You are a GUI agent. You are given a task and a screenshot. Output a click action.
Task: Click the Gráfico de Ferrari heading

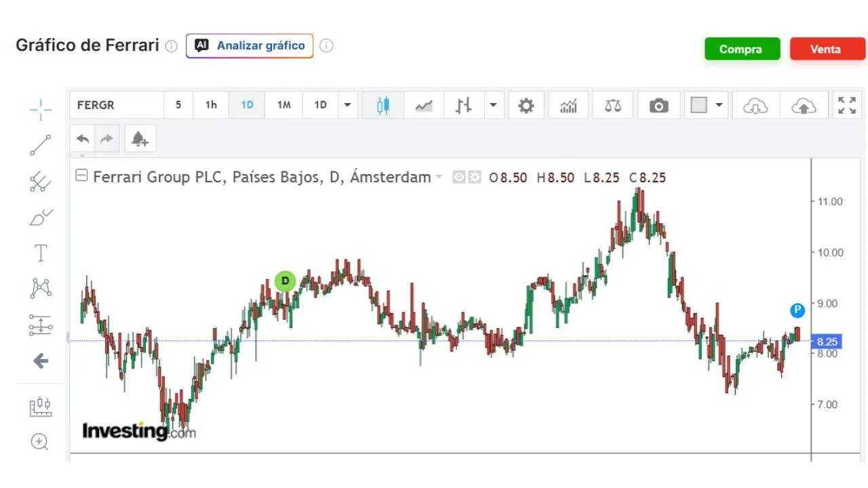pyautogui.click(x=87, y=45)
